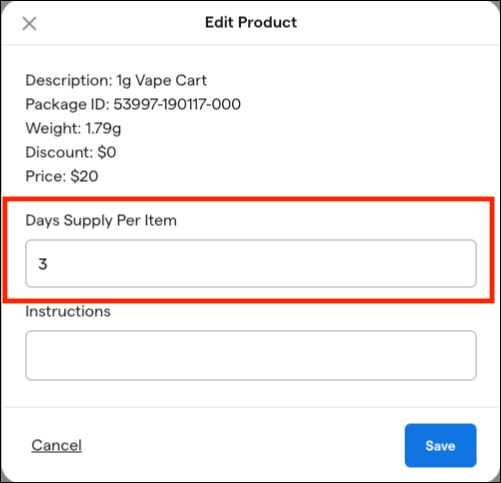Click the Days Supply Per Item field

coord(251,263)
